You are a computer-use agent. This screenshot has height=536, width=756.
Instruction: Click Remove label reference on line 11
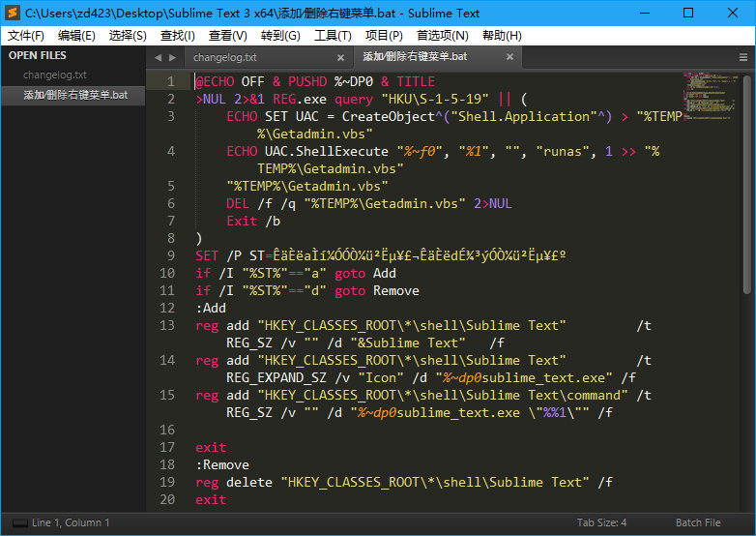tap(396, 291)
